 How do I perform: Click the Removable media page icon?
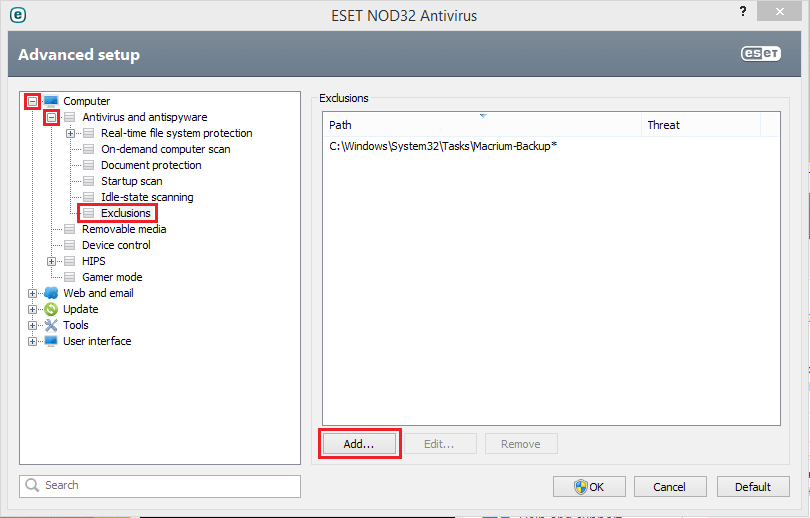pyautogui.click(x=70, y=229)
